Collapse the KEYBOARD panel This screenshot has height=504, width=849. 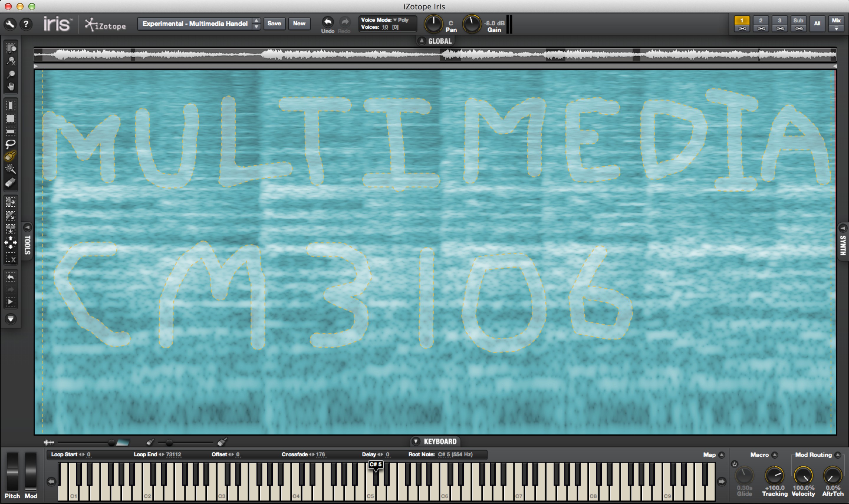(x=416, y=441)
